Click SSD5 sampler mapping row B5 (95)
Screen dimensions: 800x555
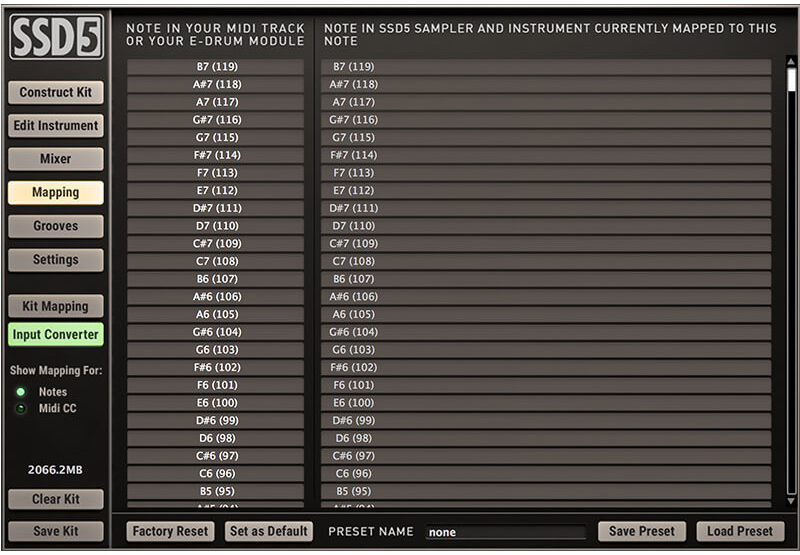tap(546, 491)
